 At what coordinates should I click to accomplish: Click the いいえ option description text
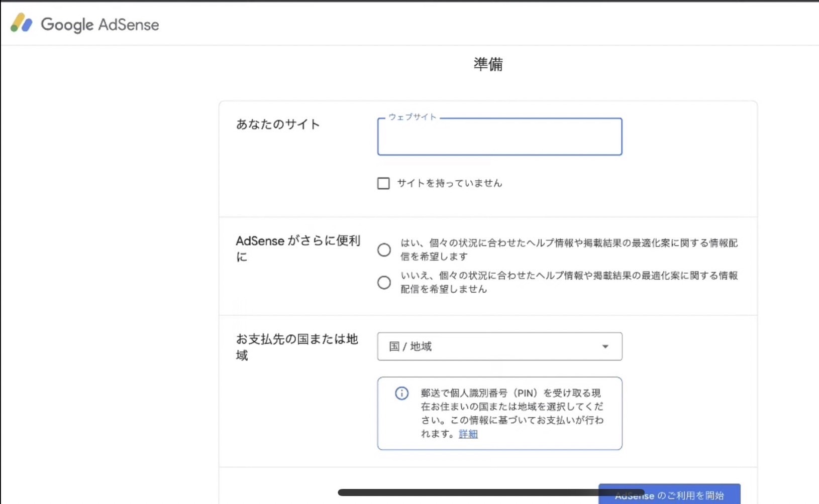(569, 282)
